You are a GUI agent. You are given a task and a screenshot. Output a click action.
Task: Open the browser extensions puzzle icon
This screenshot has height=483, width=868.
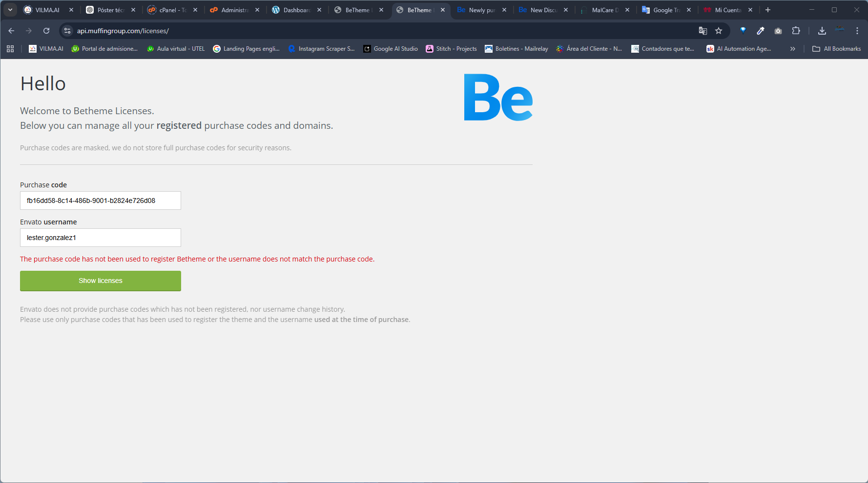[796, 31]
